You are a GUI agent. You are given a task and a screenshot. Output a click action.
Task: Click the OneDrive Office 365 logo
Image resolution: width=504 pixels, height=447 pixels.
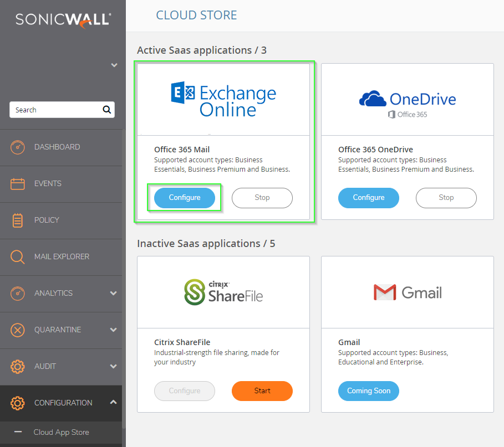(408, 104)
